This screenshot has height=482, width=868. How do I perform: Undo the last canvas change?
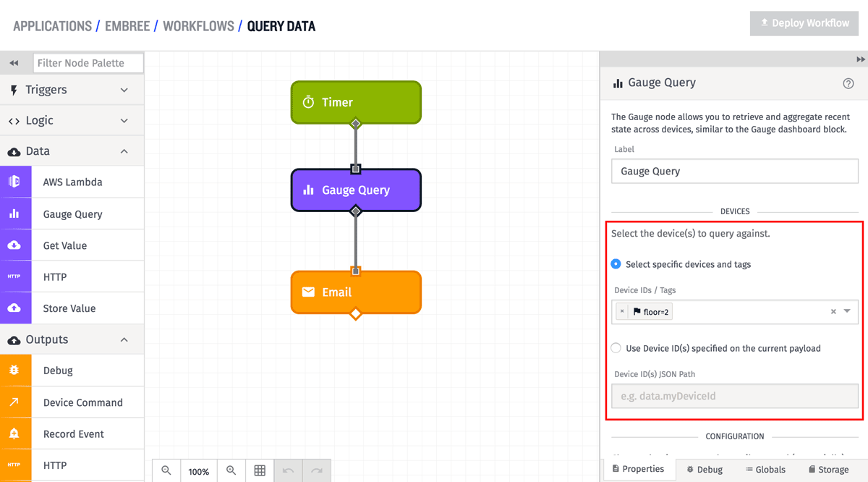click(x=288, y=470)
